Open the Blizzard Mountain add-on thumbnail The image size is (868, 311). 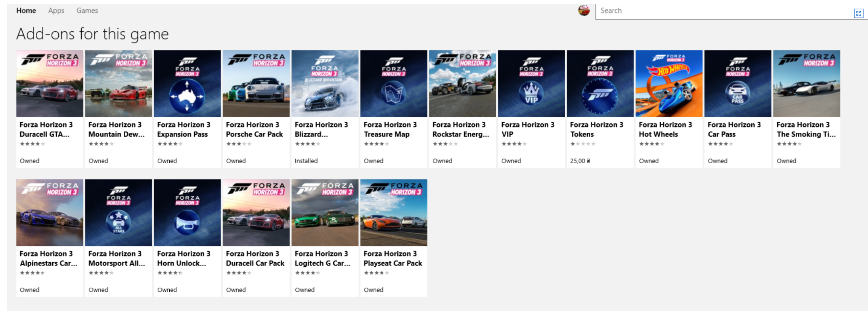tap(325, 84)
